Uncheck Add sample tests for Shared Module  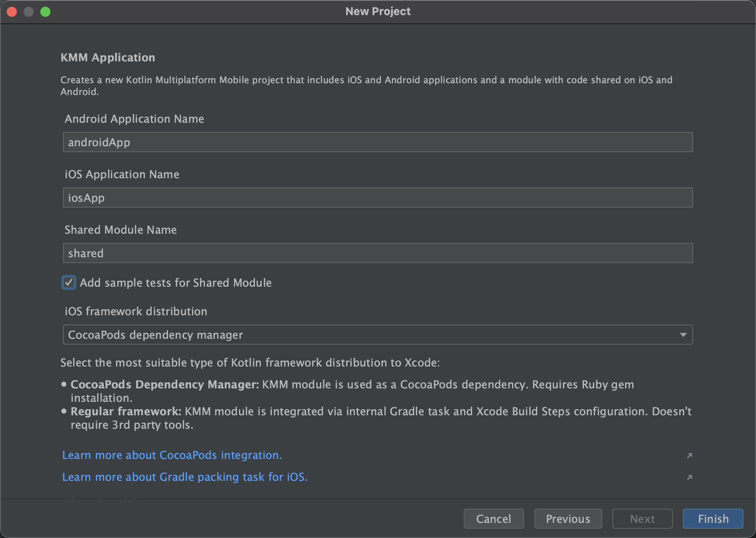click(x=69, y=282)
